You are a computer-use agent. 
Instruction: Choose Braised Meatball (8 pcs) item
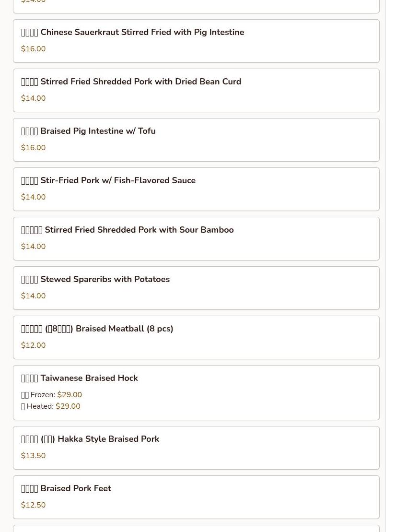coord(196,338)
